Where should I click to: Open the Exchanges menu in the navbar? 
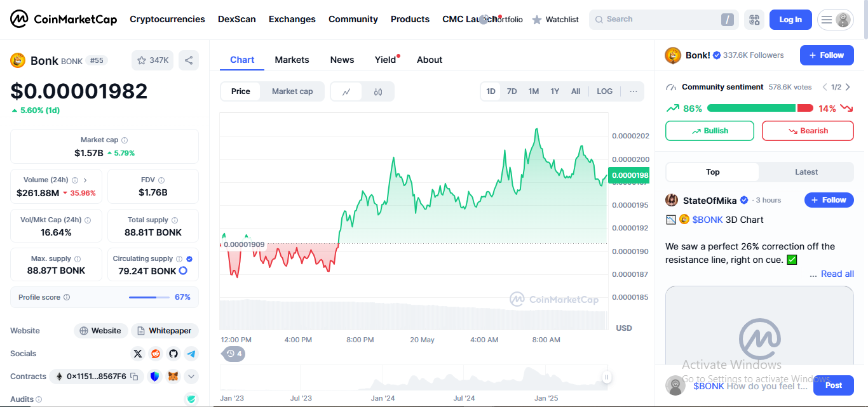pyautogui.click(x=292, y=19)
